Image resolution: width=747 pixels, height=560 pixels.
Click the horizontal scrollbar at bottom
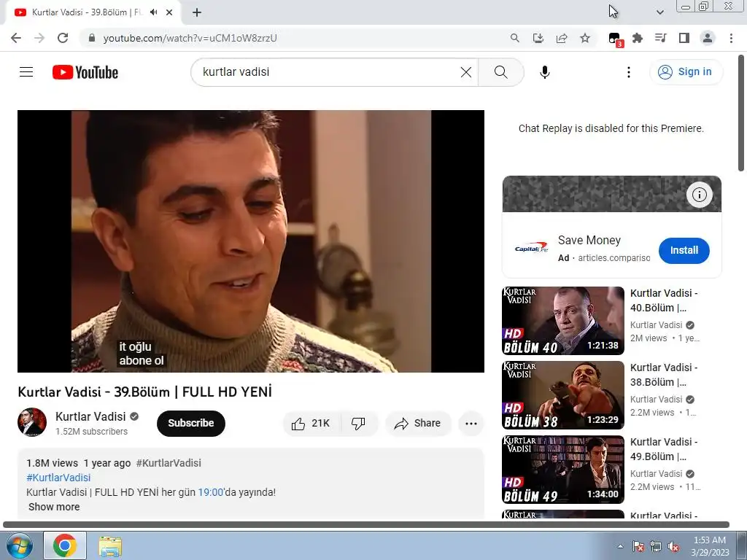[366, 525]
